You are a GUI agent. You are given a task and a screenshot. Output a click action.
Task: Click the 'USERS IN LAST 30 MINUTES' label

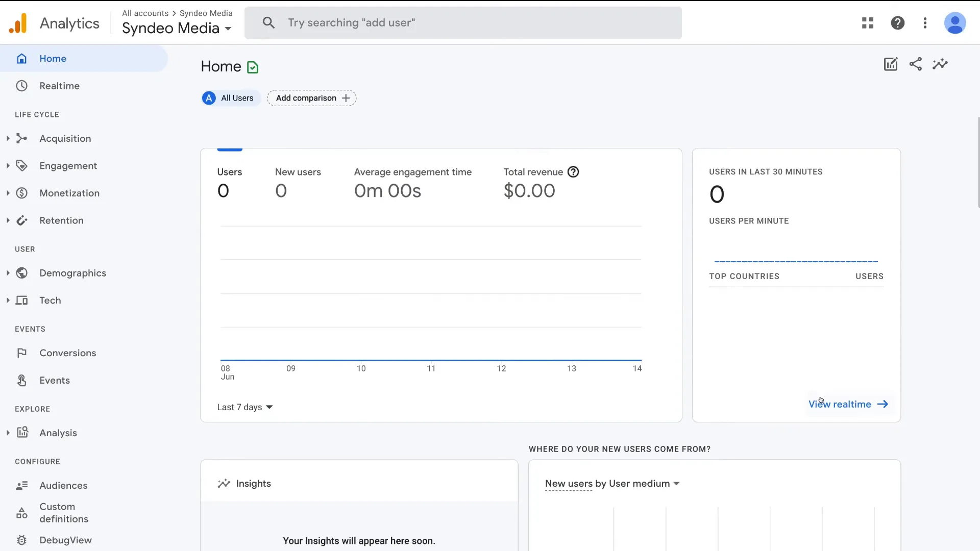(x=766, y=172)
